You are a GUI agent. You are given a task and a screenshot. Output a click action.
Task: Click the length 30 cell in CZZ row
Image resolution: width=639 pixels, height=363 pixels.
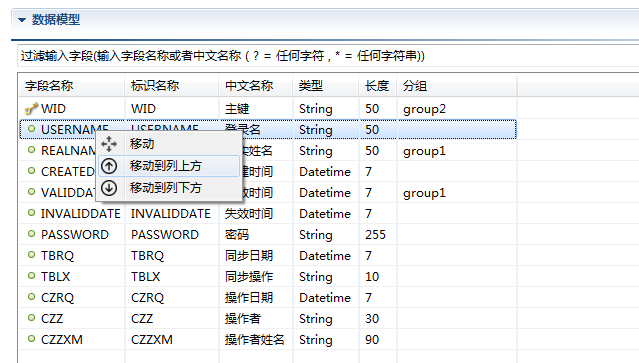pos(378,319)
